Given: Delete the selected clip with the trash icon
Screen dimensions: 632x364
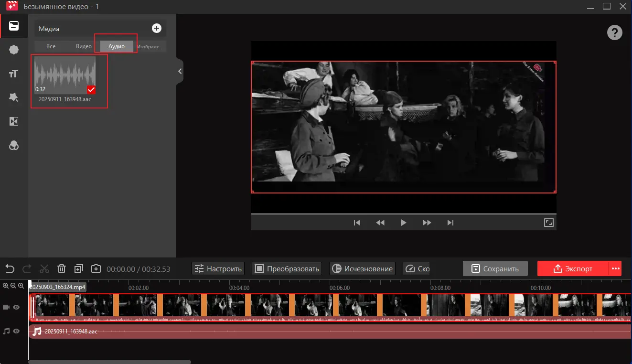Looking at the screenshot, I should pos(62,268).
